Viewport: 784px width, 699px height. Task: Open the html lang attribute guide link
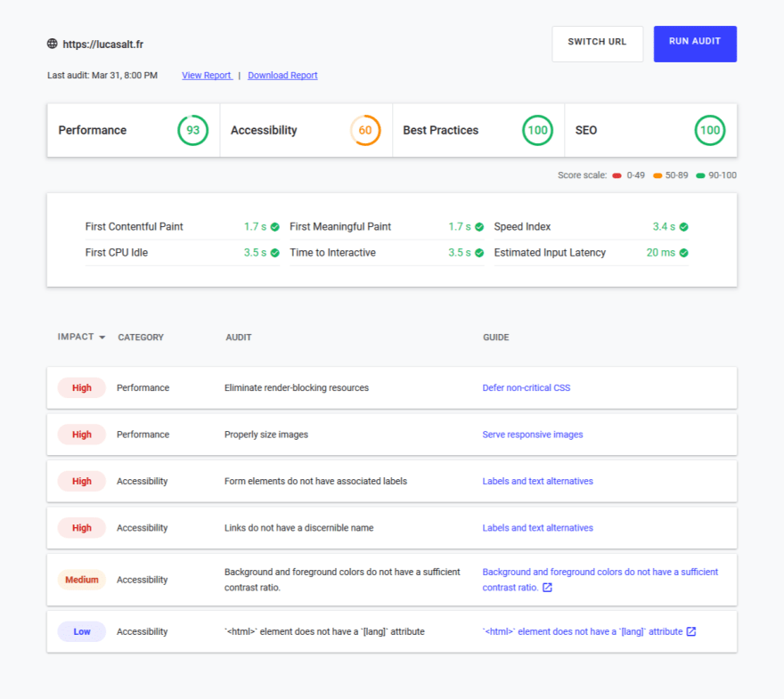click(583, 631)
